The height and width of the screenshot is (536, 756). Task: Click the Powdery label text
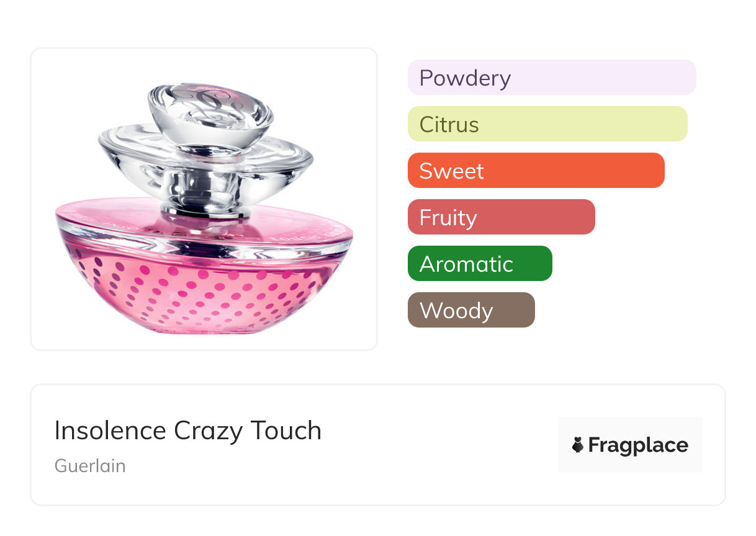point(465,78)
